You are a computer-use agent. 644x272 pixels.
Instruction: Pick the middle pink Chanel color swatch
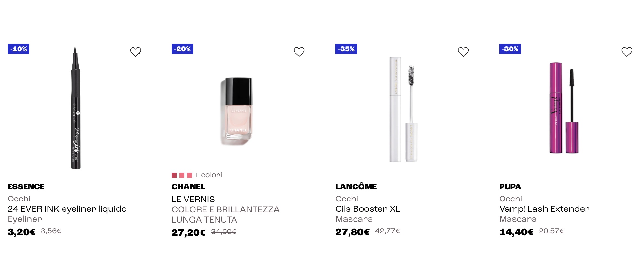[182, 175]
